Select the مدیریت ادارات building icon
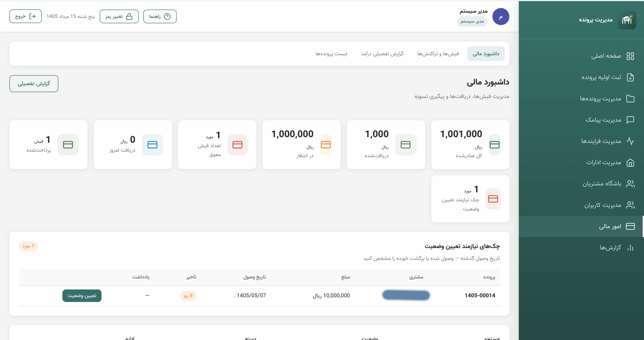Screen dimensions: 644x340 point(630,162)
